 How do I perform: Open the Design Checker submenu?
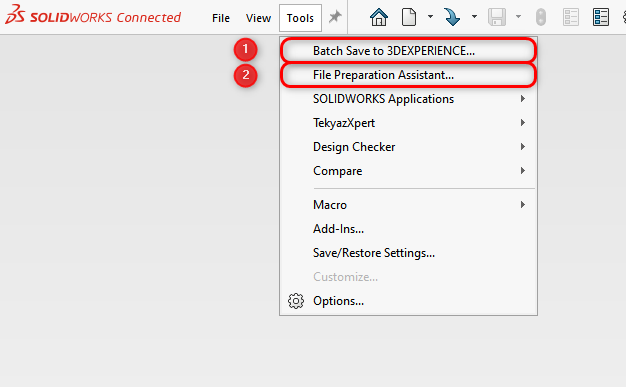click(408, 147)
